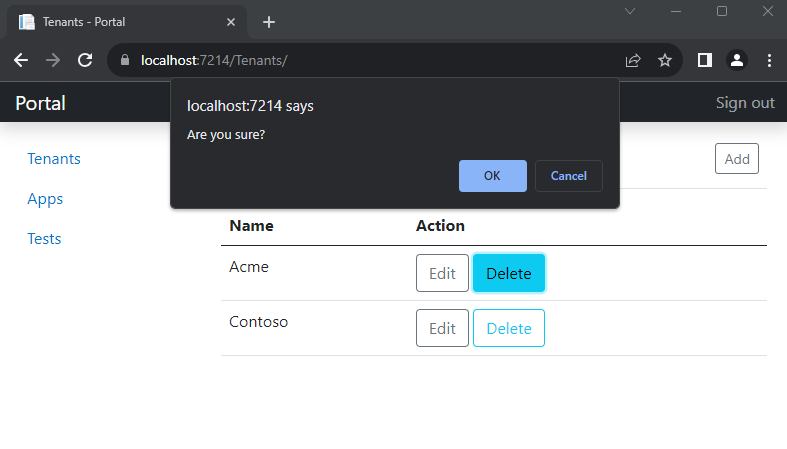The height and width of the screenshot is (449, 787).
Task: Open Apps in the sidebar
Action: coord(45,199)
